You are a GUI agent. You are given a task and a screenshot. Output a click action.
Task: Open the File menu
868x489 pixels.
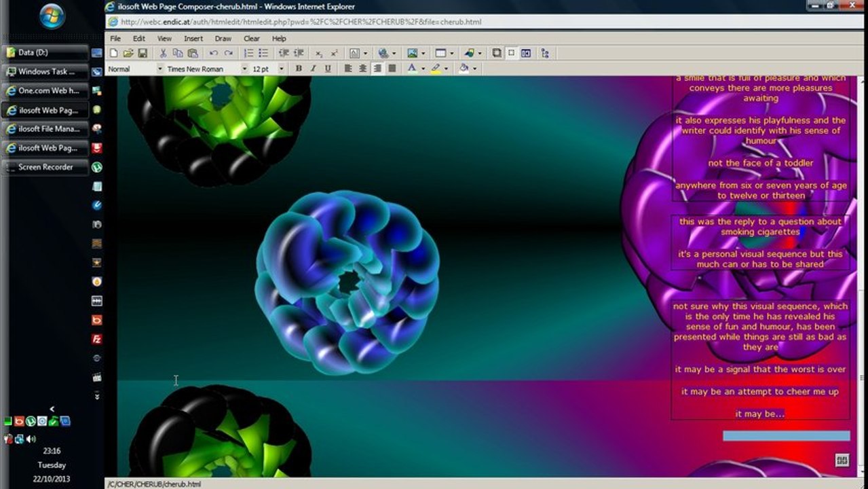(115, 39)
